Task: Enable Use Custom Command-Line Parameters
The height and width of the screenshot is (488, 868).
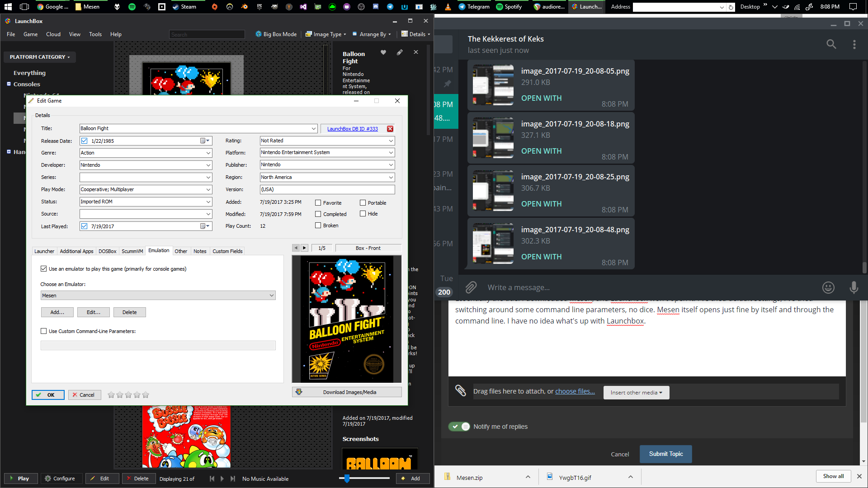Action: coord(43,331)
